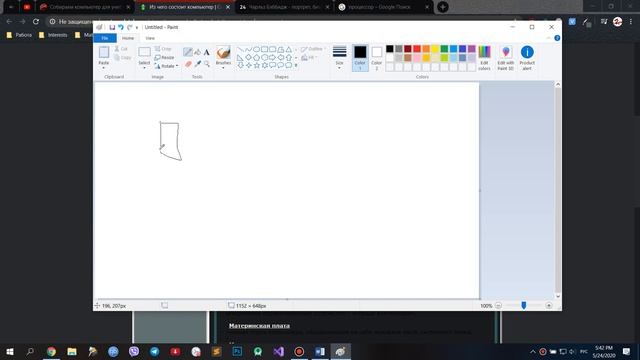Click the Brushes icon

223,53
